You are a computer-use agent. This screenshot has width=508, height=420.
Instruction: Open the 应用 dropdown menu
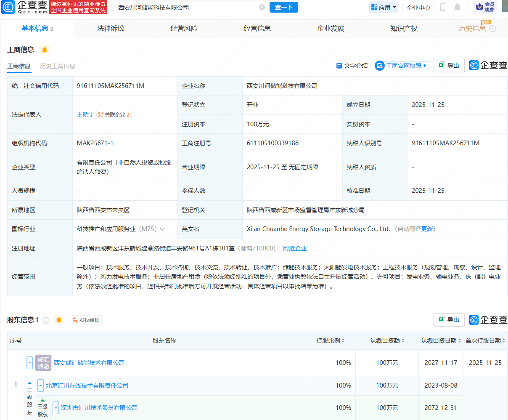383,8
